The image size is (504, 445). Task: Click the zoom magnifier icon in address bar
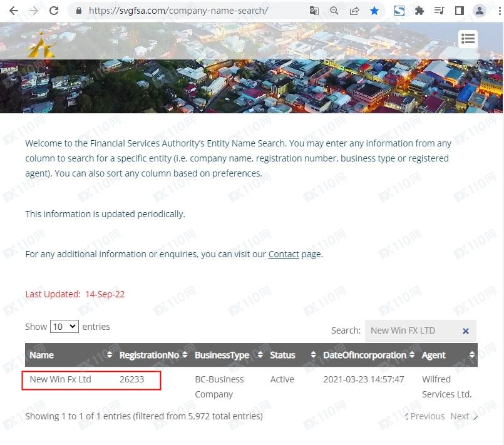334,11
